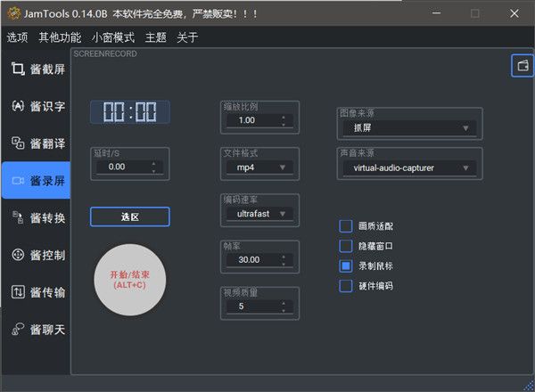Image resolution: width=535 pixels, height=392 pixels.
Task: Enable the 画质适配 checkbox
Action: (346, 226)
